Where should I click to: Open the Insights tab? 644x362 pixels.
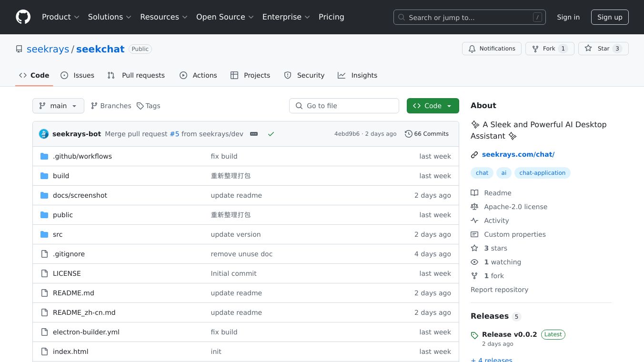pyautogui.click(x=358, y=75)
